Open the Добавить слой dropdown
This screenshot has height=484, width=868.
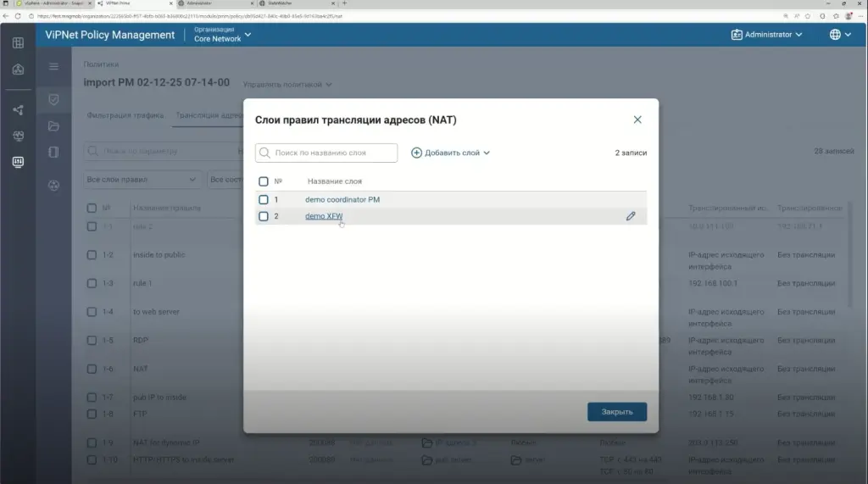pyautogui.click(x=451, y=153)
